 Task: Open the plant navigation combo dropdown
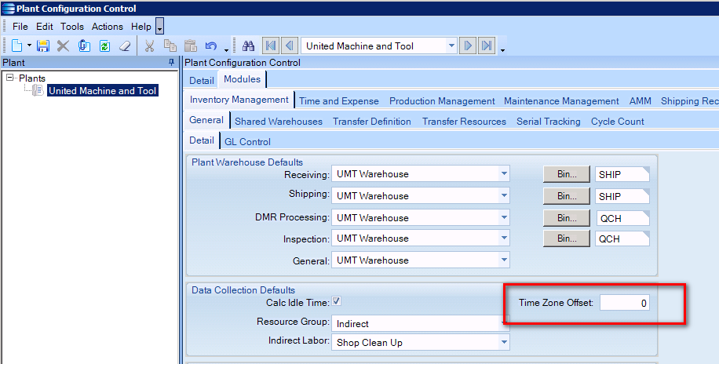point(451,46)
